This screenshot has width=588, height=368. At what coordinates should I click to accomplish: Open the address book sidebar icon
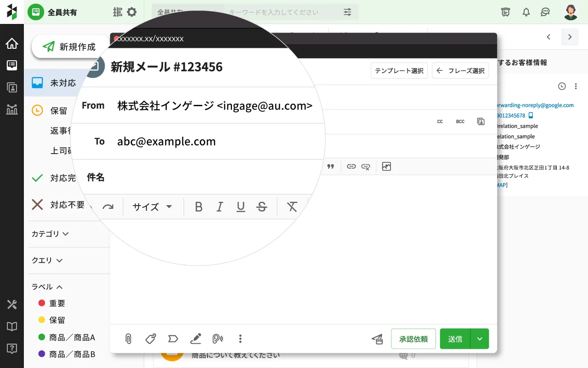coord(12,87)
